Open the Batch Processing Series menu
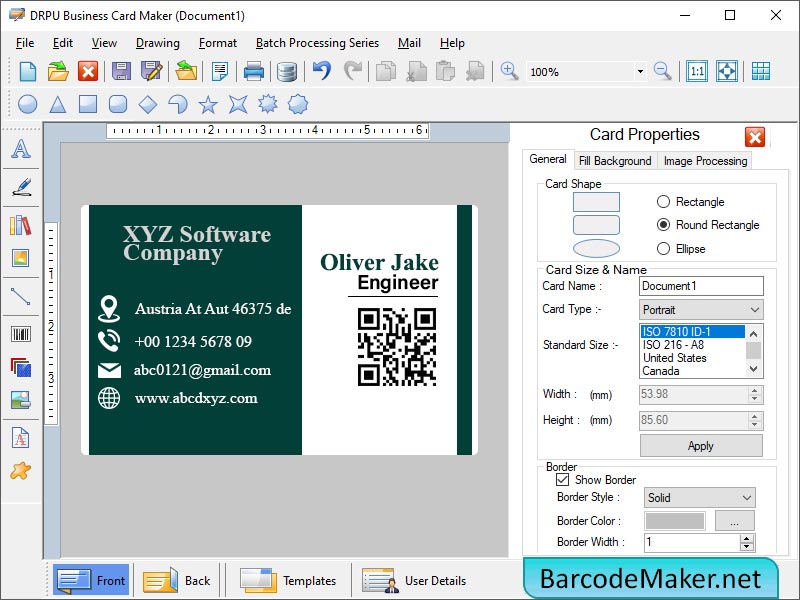This screenshot has width=800, height=600. click(317, 43)
